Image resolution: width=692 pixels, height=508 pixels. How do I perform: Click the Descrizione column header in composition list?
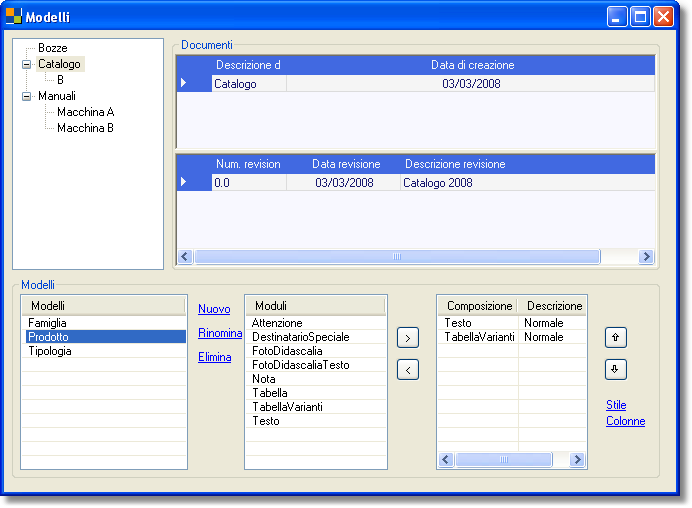pyautogui.click(x=552, y=306)
